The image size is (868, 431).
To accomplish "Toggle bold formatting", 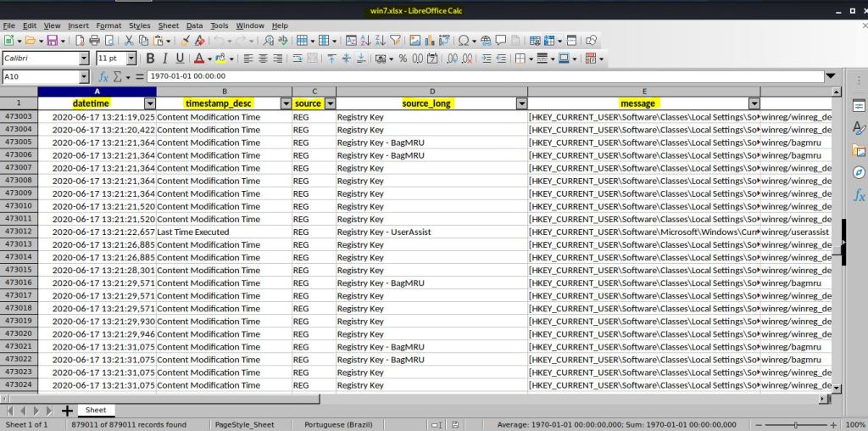I will tap(150, 59).
